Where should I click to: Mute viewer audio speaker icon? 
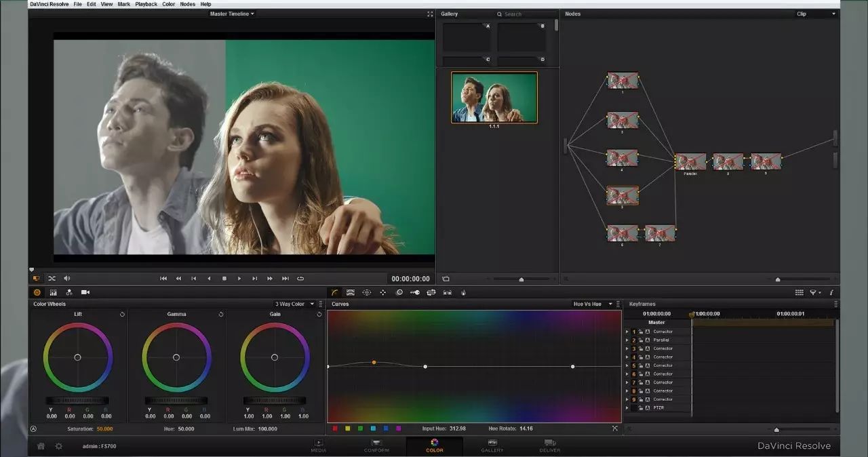coord(67,278)
